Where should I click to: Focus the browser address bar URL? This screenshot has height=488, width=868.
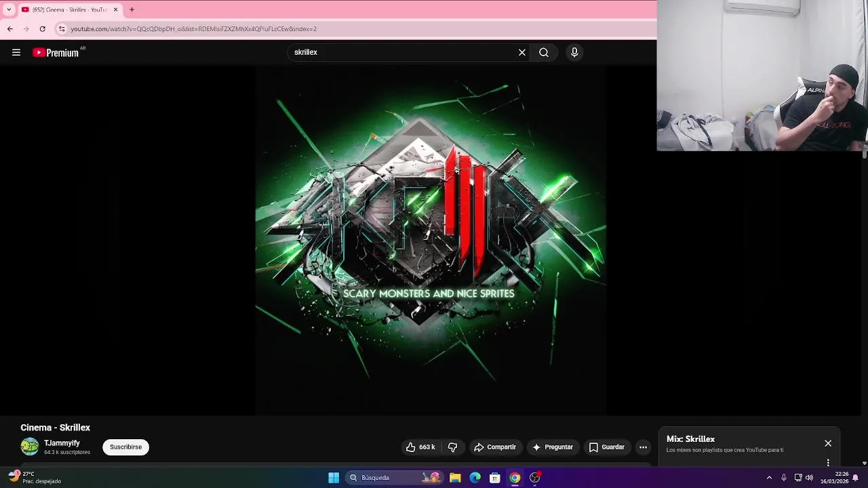(x=194, y=29)
